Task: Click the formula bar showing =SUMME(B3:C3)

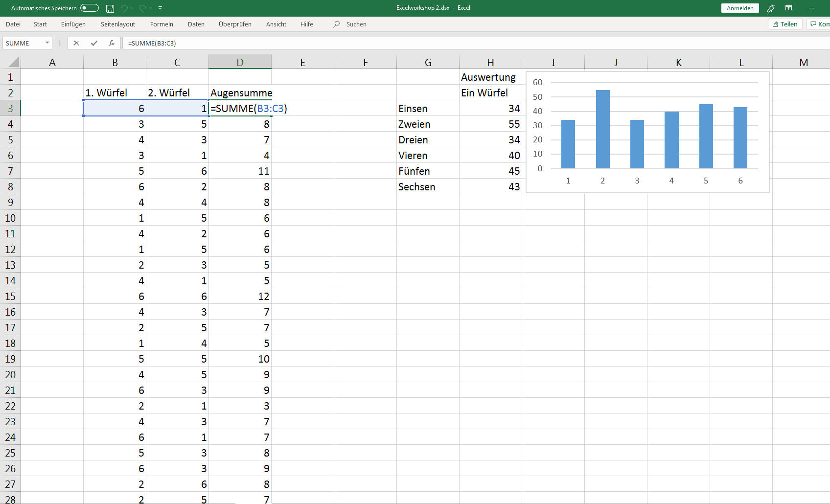Action: tap(476, 43)
